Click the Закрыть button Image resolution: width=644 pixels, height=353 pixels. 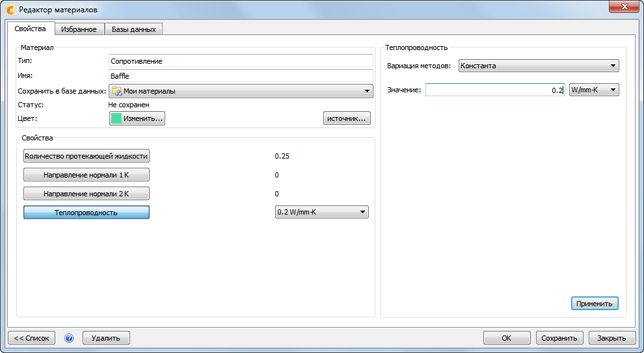611,338
